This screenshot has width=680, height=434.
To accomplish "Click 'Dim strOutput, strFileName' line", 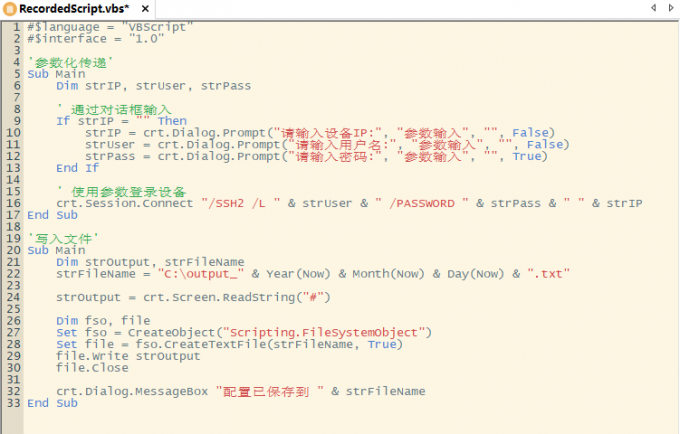I will click(150, 262).
